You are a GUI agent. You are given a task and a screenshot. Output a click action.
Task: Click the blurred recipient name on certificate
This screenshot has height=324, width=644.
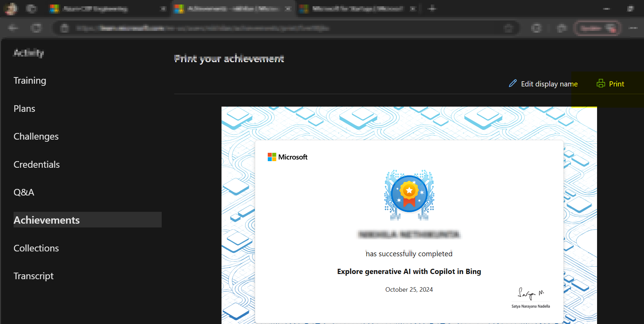(x=409, y=234)
